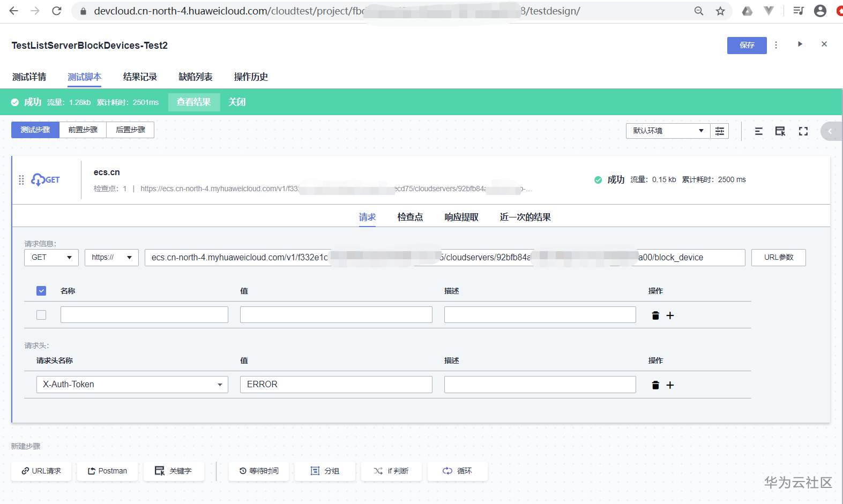
Task: Enter fullscreen for the script editor
Action: point(803,131)
